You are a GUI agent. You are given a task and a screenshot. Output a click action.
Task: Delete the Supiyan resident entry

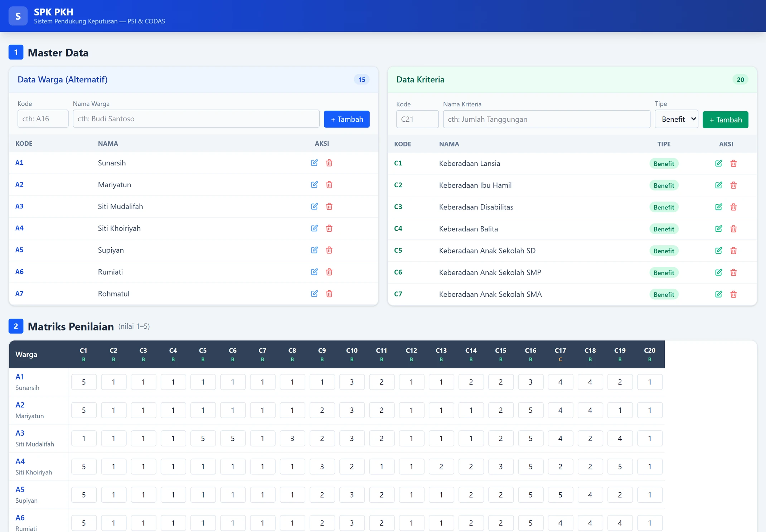pos(329,250)
